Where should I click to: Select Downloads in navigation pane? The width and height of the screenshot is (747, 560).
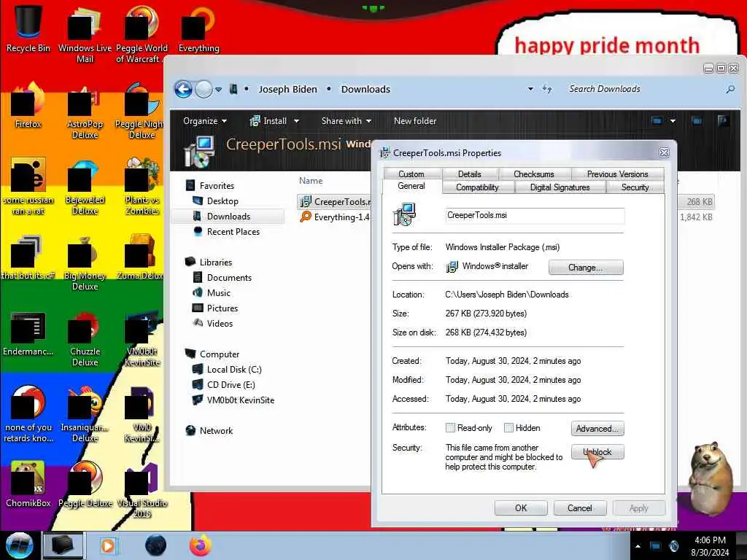pos(228,216)
